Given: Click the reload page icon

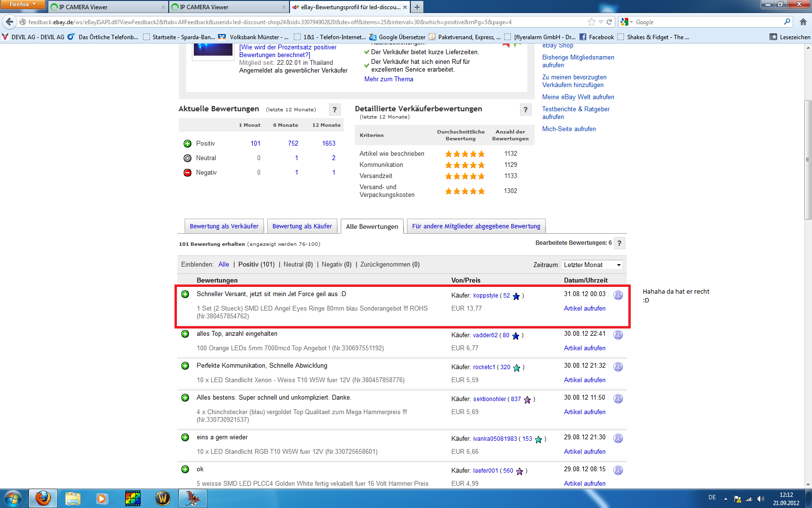Looking at the screenshot, I should 609,22.
